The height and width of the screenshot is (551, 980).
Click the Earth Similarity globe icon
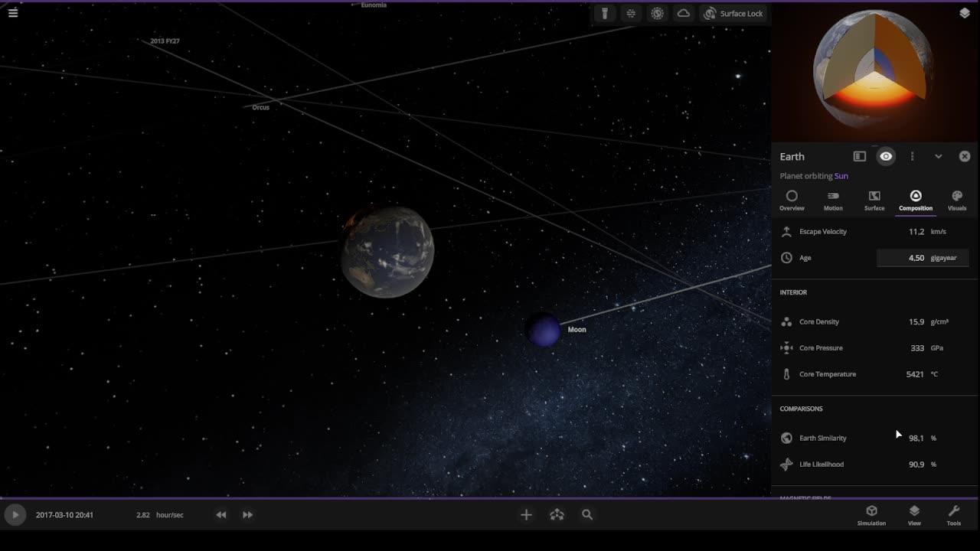click(x=786, y=439)
